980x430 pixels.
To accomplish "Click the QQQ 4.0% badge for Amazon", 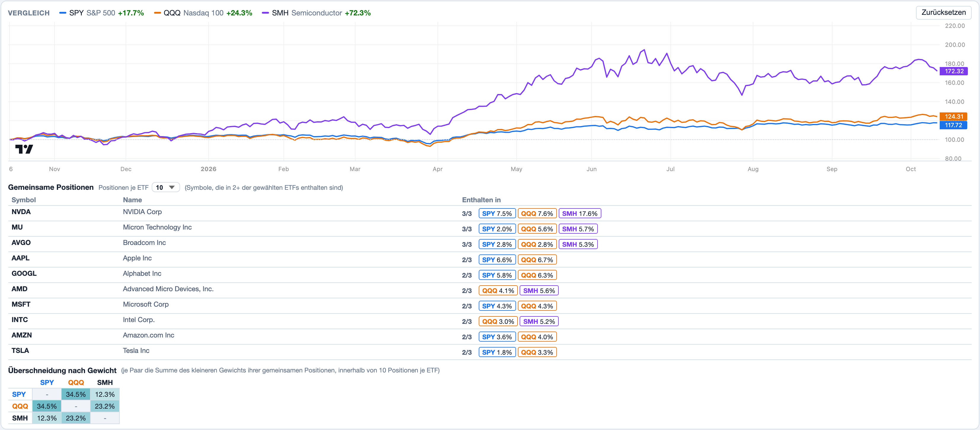I will pos(537,337).
